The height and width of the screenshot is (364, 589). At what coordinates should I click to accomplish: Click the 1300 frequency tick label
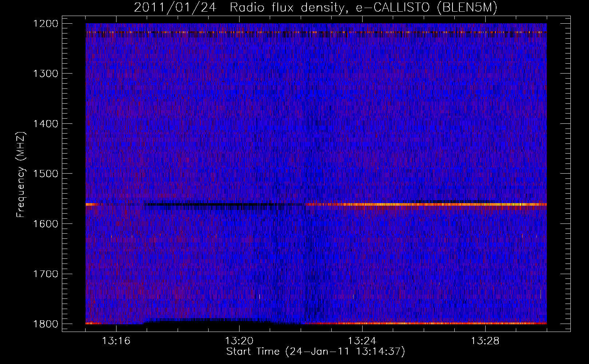coord(46,74)
